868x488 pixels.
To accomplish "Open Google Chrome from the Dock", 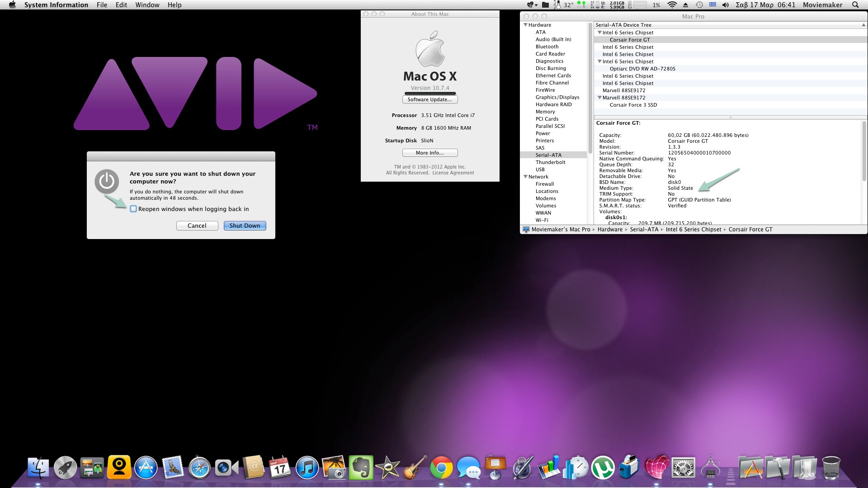I will (x=441, y=467).
